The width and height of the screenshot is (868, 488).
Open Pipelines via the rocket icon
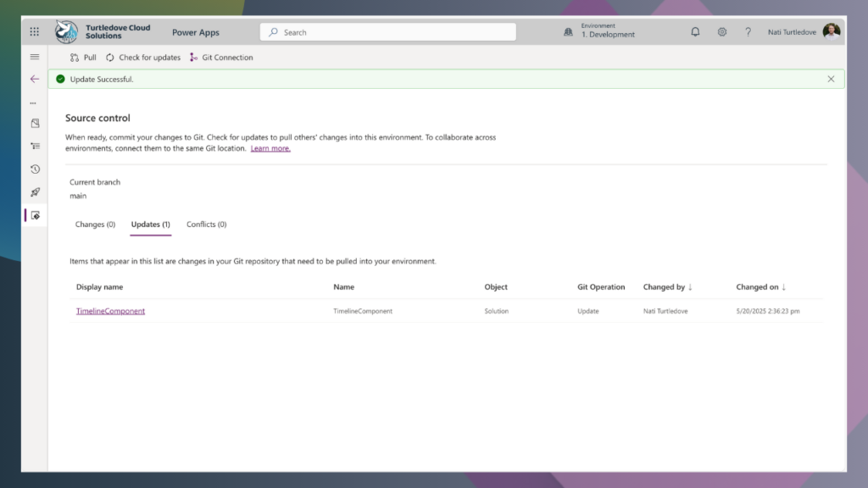pyautogui.click(x=34, y=191)
